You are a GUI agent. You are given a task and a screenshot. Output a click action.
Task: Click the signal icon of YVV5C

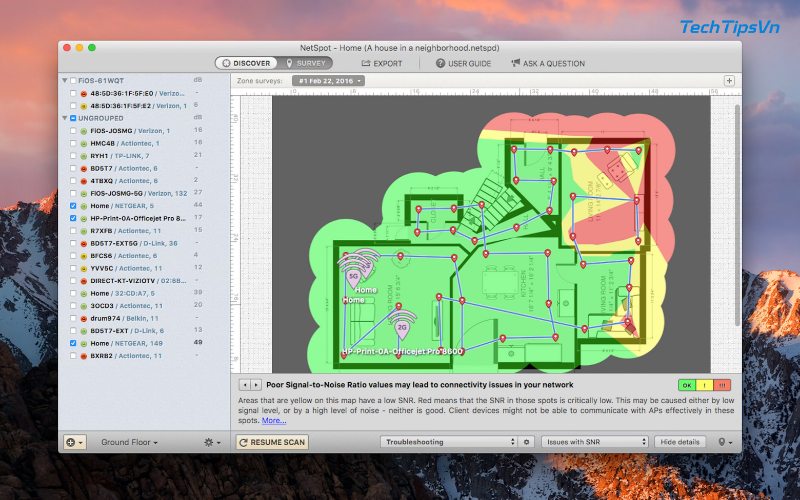click(x=84, y=268)
